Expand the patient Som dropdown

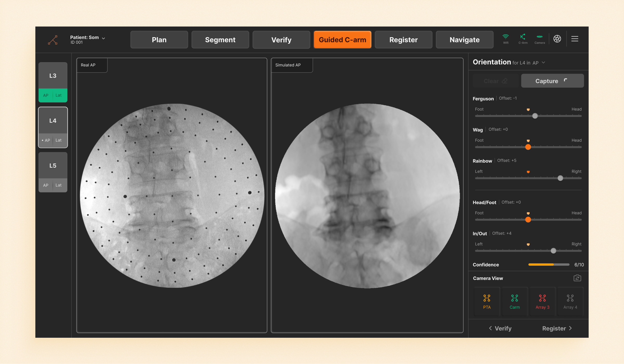103,38
